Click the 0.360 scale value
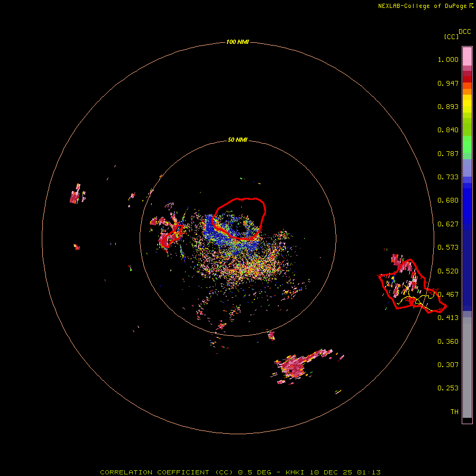This screenshot has width=476, height=476. click(448, 342)
